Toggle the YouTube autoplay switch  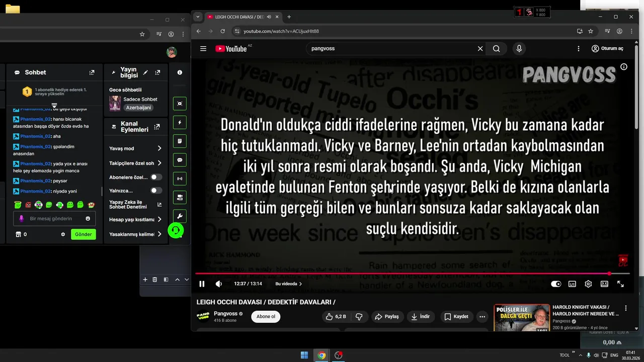click(x=556, y=284)
